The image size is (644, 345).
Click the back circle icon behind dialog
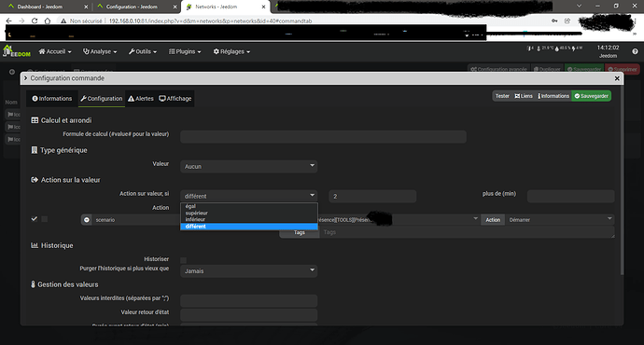[x=12, y=72]
